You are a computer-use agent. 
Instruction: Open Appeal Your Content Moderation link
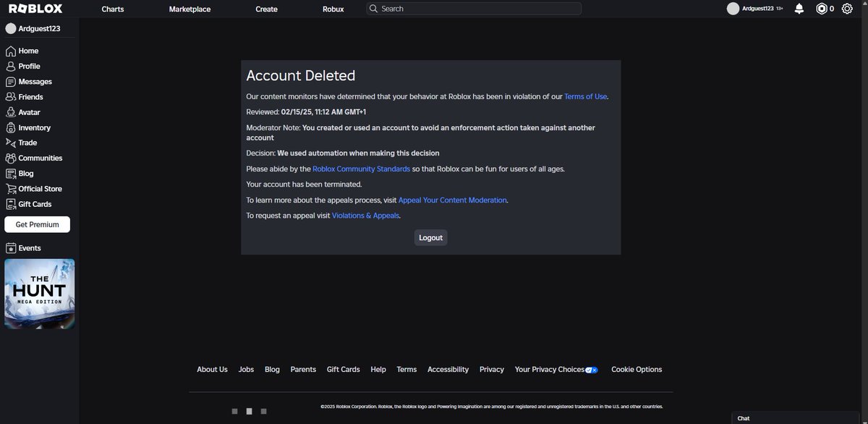point(453,200)
